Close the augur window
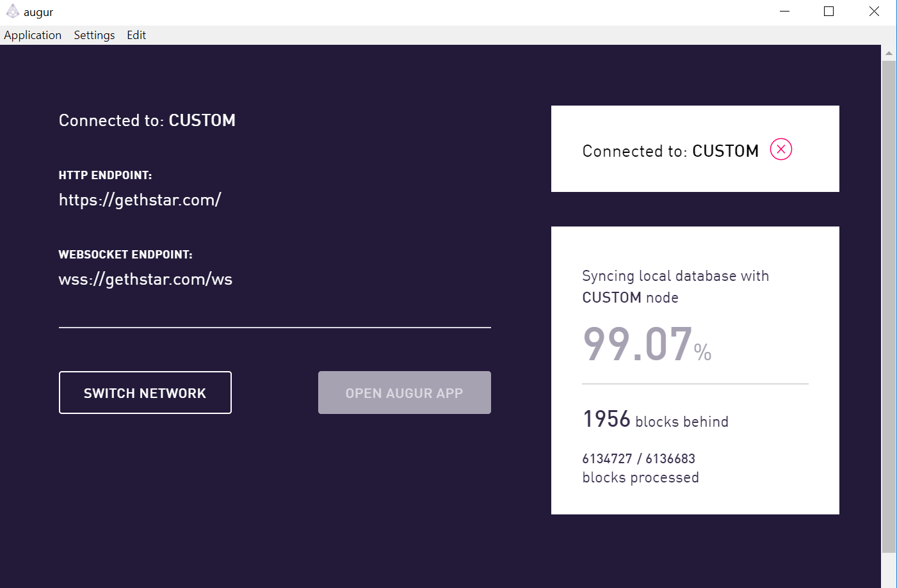The width and height of the screenshot is (897, 588). (874, 12)
